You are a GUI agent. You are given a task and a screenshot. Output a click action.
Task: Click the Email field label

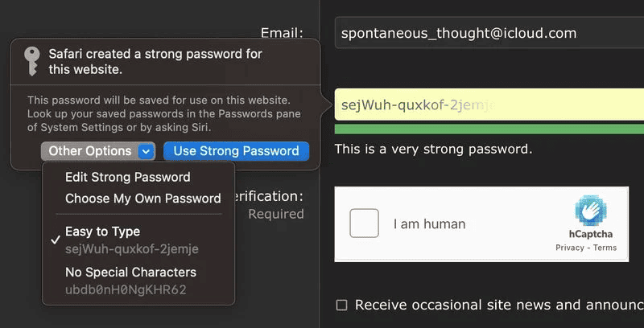pos(281,33)
